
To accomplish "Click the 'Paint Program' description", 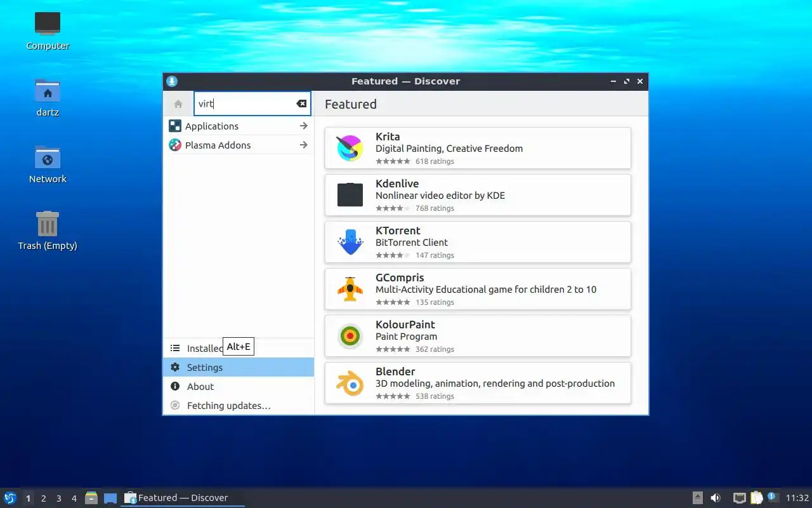I will (406, 337).
